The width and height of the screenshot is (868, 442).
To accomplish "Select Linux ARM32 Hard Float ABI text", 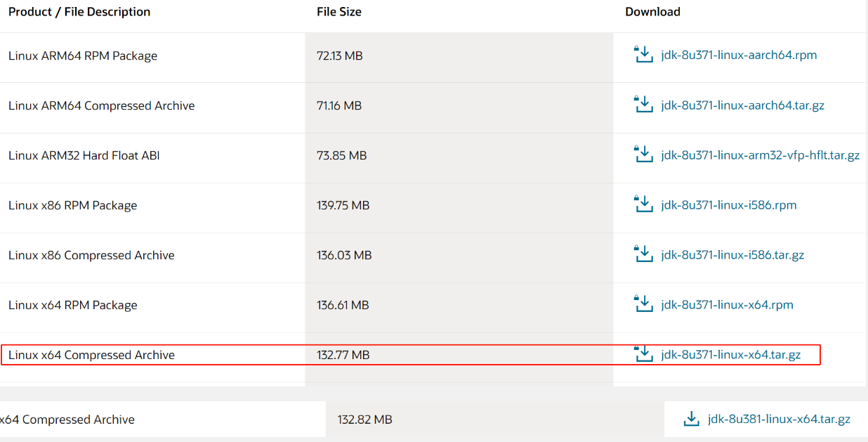I will coord(84,155).
